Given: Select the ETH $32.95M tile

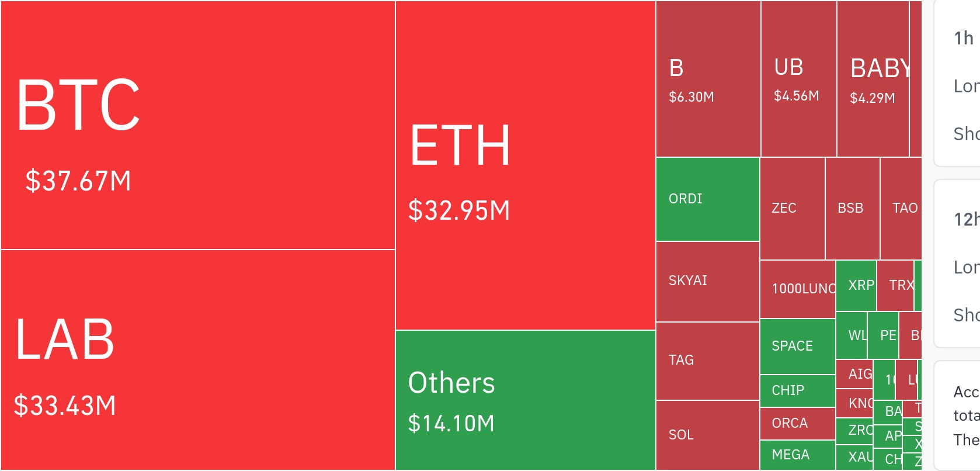Looking at the screenshot, I should click(x=526, y=165).
